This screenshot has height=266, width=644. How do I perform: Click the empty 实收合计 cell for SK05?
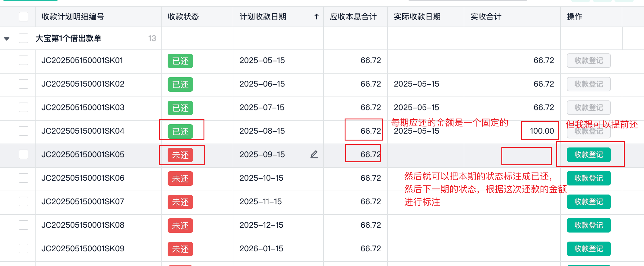[526, 156]
